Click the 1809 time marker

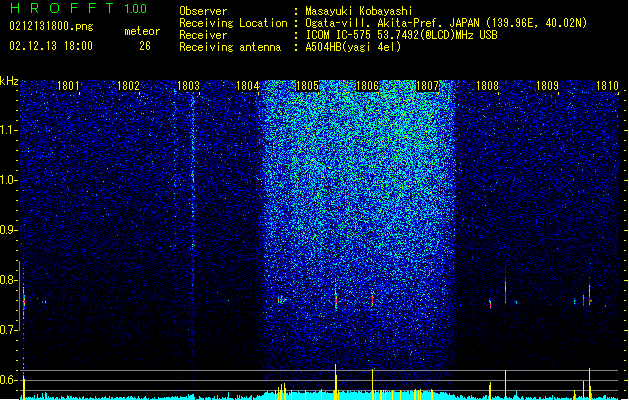pyautogui.click(x=547, y=86)
